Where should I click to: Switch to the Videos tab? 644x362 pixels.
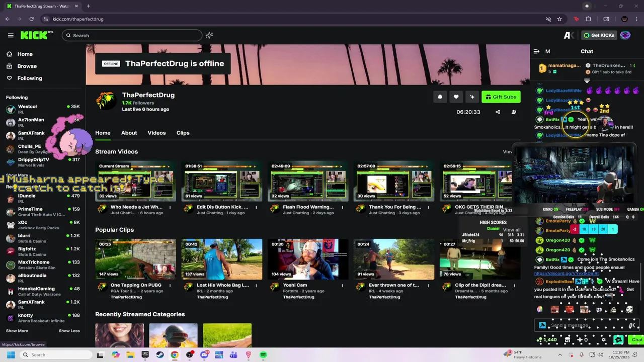tap(156, 133)
